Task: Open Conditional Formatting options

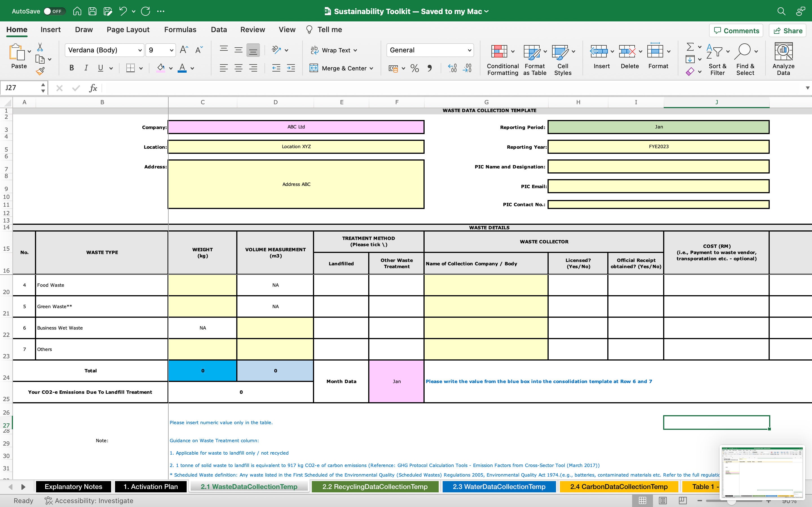Action: click(501, 59)
